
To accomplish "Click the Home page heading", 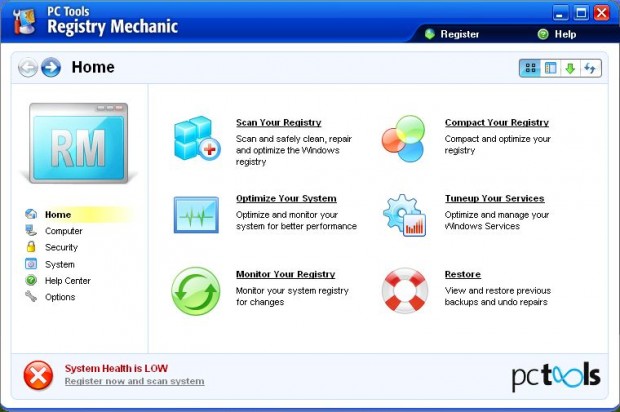I will point(93,67).
